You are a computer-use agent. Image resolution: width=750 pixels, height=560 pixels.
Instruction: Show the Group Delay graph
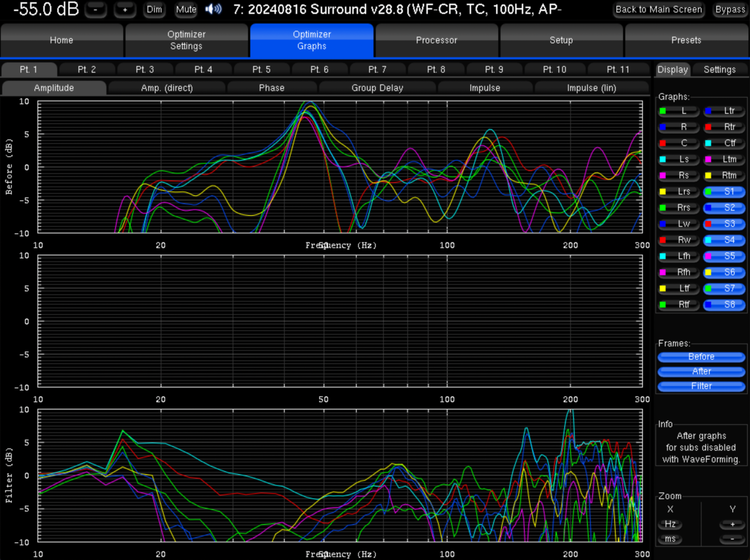[x=377, y=88]
